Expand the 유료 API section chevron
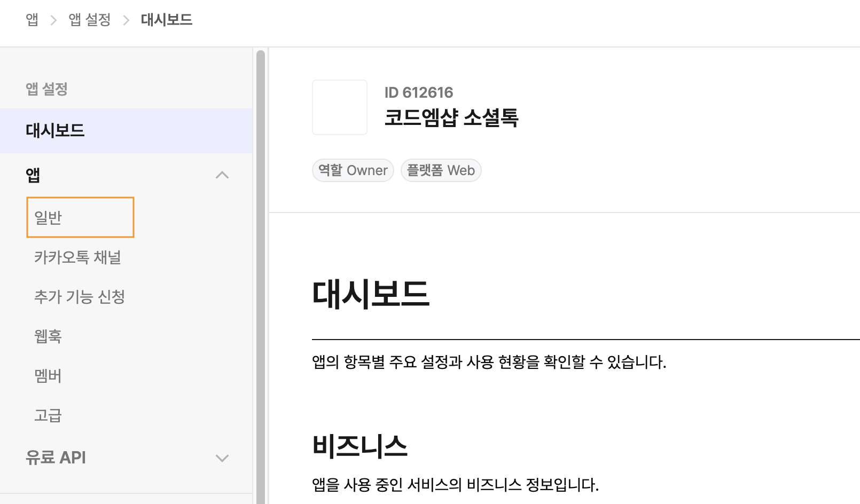 coord(222,458)
